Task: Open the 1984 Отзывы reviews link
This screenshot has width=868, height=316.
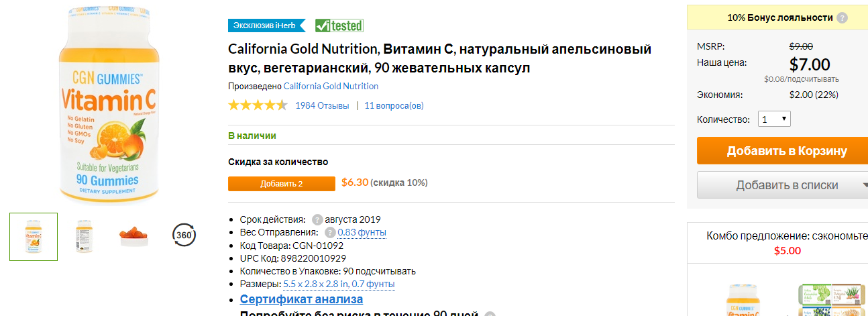Action: pos(322,105)
